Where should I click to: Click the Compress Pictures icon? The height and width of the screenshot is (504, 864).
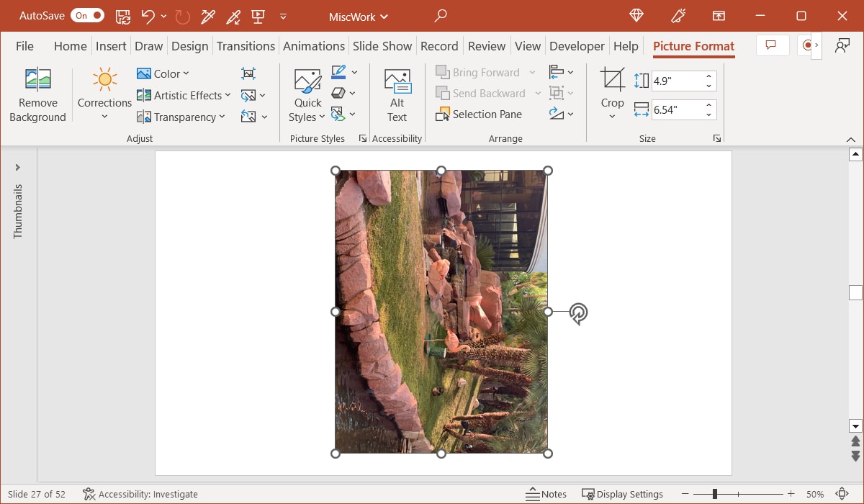(248, 73)
